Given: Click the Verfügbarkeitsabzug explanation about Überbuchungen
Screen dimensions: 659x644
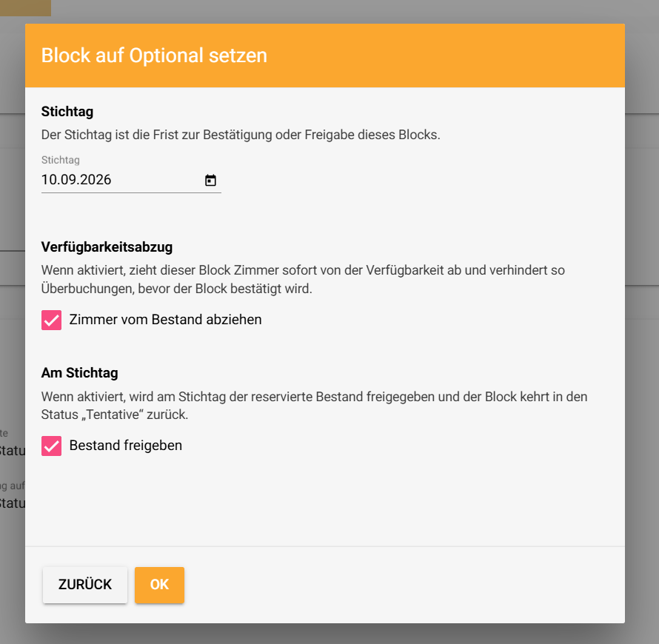Looking at the screenshot, I should [x=303, y=279].
